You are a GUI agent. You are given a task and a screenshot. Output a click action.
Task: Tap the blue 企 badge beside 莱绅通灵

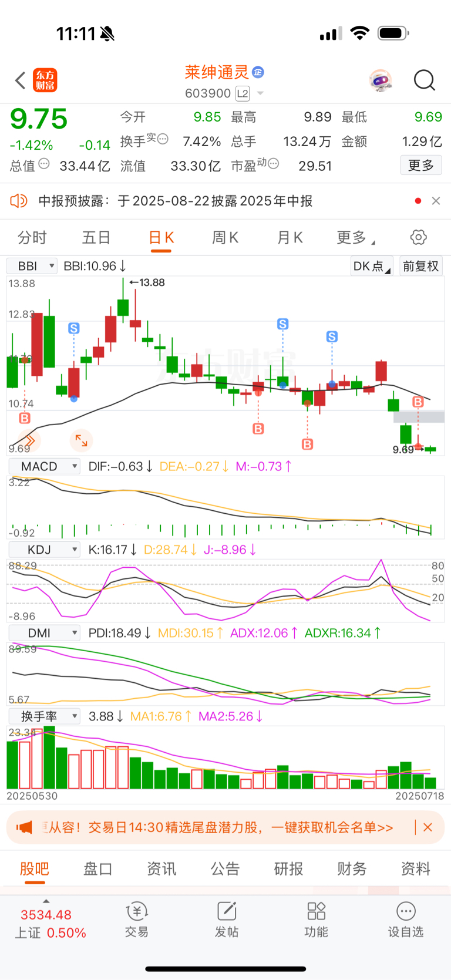click(x=258, y=72)
